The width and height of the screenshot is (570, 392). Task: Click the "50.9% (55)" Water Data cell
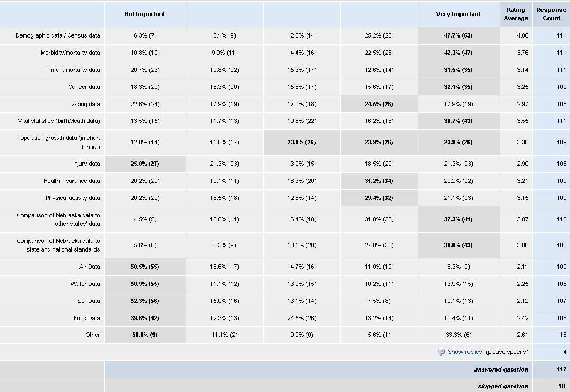[x=145, y=284]
